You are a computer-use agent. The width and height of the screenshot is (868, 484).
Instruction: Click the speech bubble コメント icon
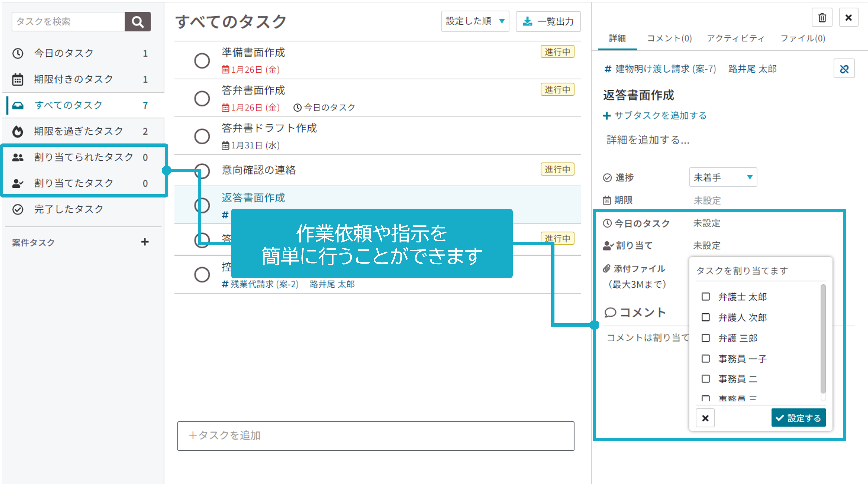(x=610, y=313)
